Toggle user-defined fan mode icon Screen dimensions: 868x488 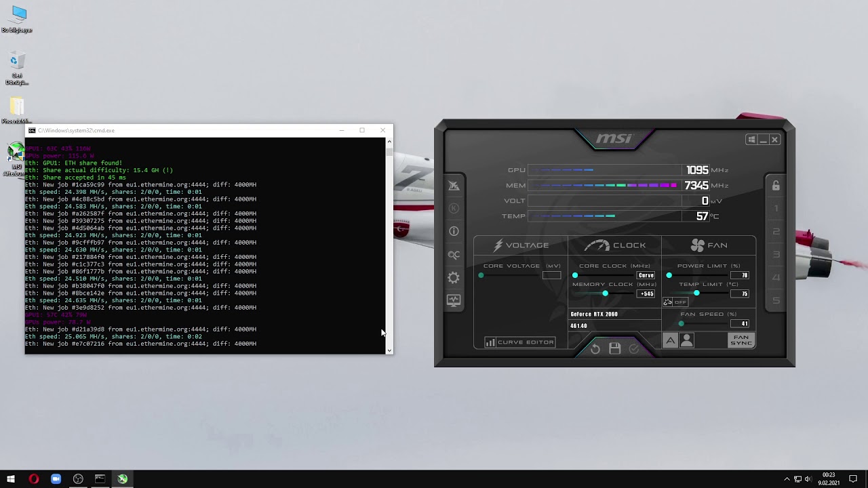pos(686,341)
